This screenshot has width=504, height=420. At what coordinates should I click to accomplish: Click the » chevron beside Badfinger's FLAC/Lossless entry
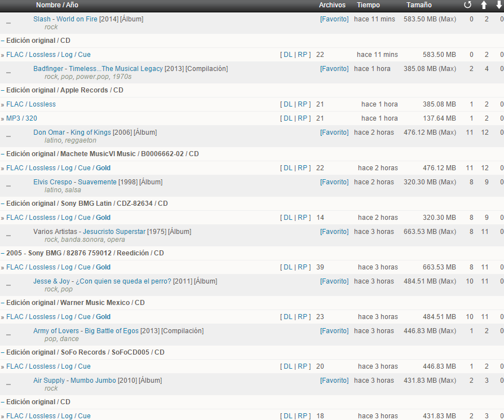click(3, 104)
